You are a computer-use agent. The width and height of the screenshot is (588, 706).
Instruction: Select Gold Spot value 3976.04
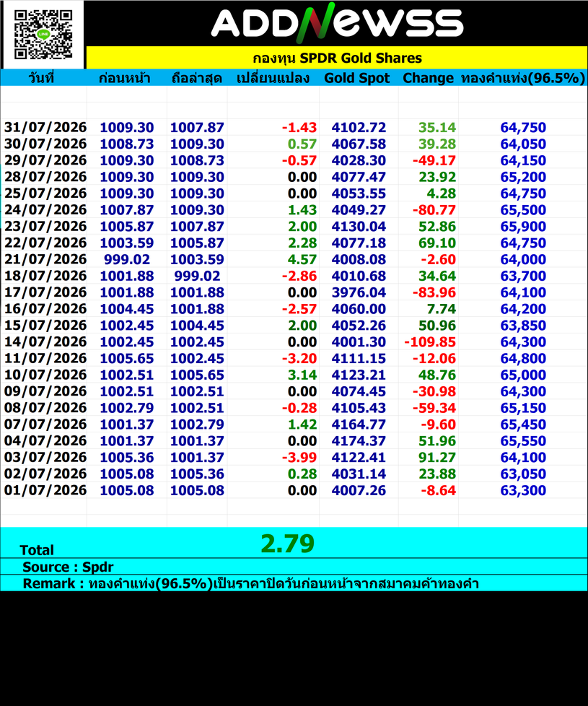[x=359, y=292]
